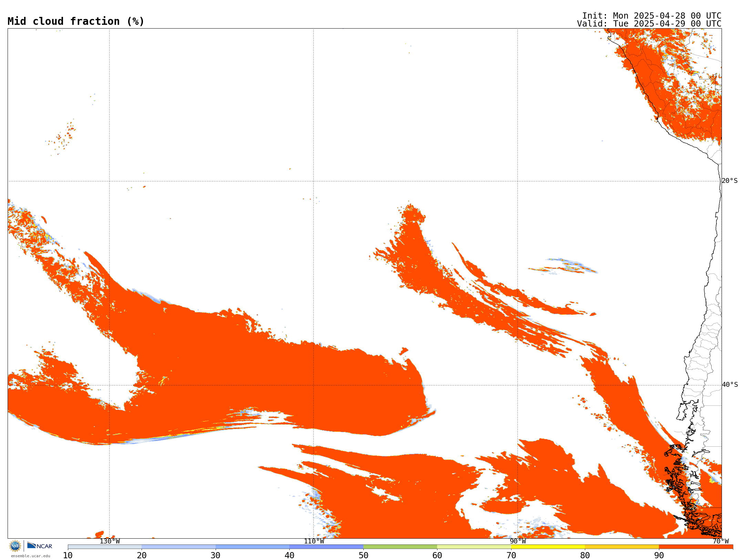This screenshot has width=744, height=560.
Task: Click the NCAR logo
Action: (x=40, y=546)
